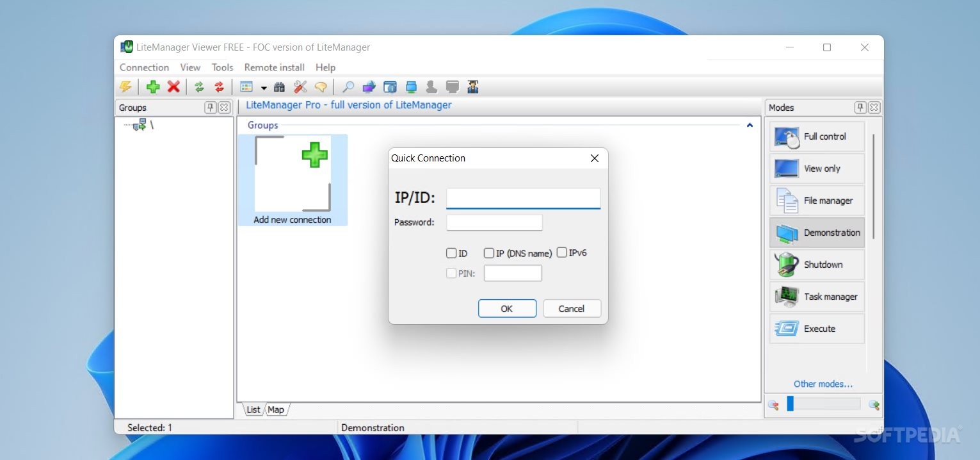This screenshot has height=460, width=980.
Task: Click the zoom out thumbnail icon
Action: pos(774,404)
